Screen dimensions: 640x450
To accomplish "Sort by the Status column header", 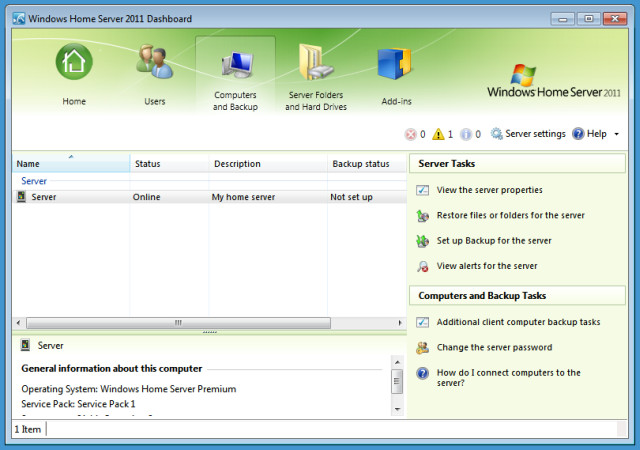I will pyautogui.click(x=169, y=163).
